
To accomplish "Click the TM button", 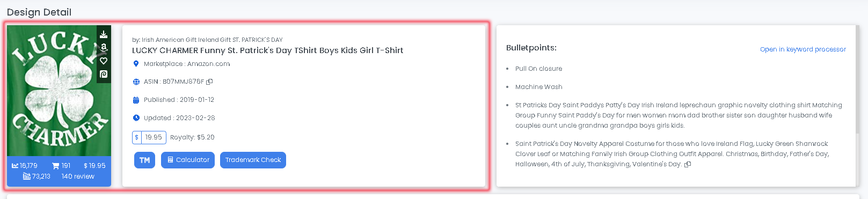I will (x=144, y=160).
